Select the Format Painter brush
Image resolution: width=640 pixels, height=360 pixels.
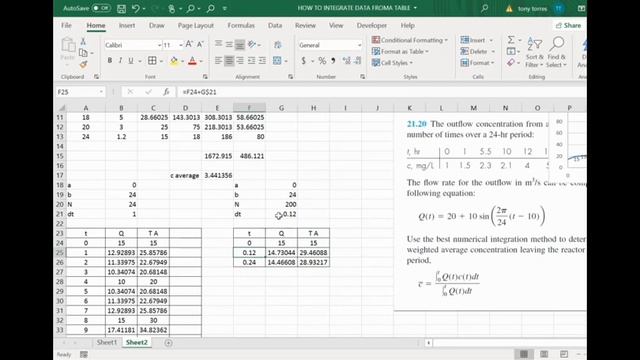(x=83, y=64)
